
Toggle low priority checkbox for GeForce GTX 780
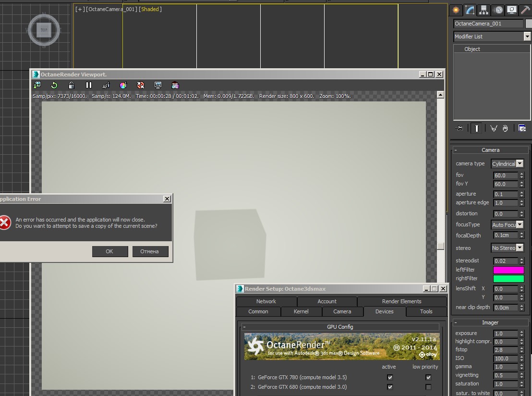428,377
